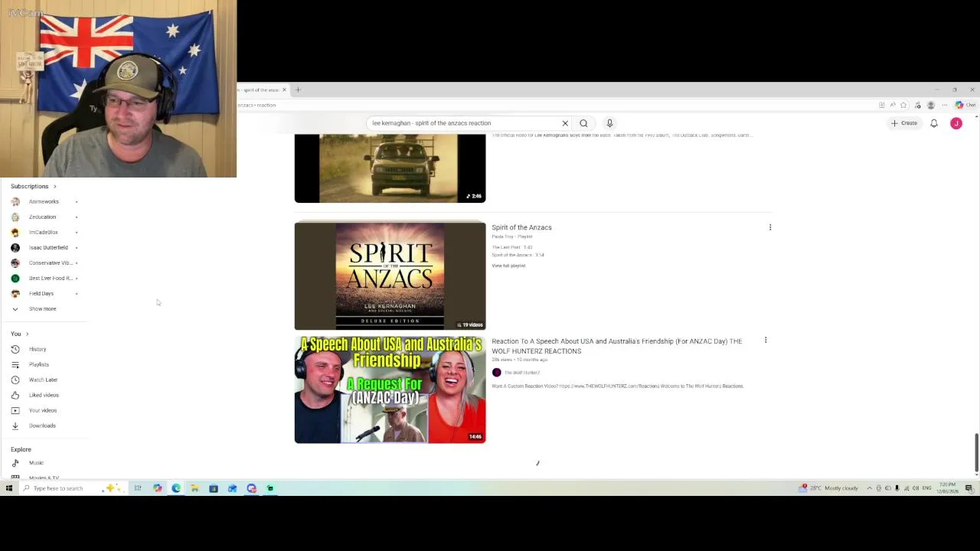Open Edge browser profile icon
This screenshot has width=980, height=551.
click(x=931, y=105)
